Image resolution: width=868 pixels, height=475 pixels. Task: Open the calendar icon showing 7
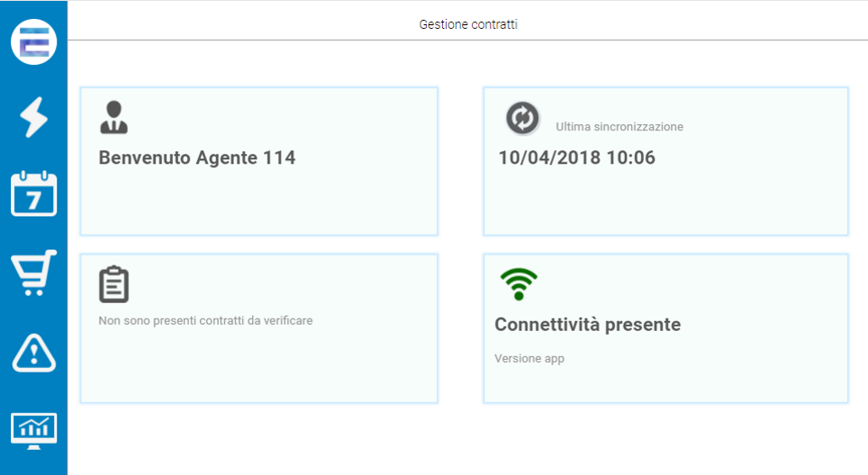coord(34,193)
